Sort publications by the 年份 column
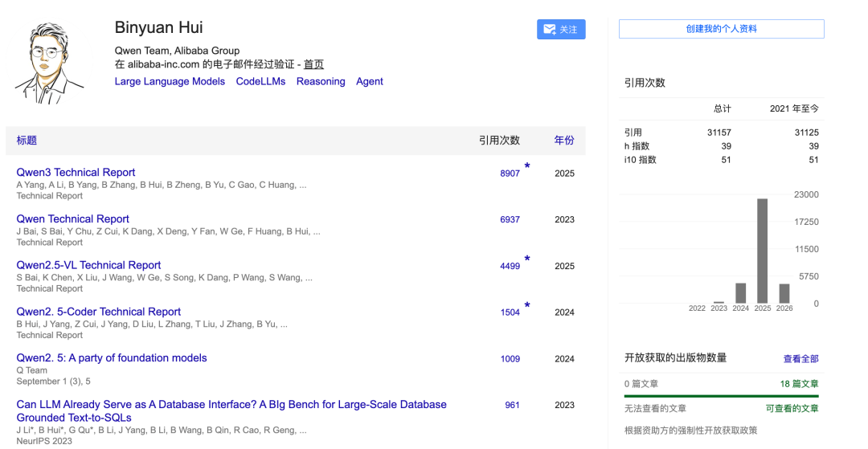 [564, 141]
